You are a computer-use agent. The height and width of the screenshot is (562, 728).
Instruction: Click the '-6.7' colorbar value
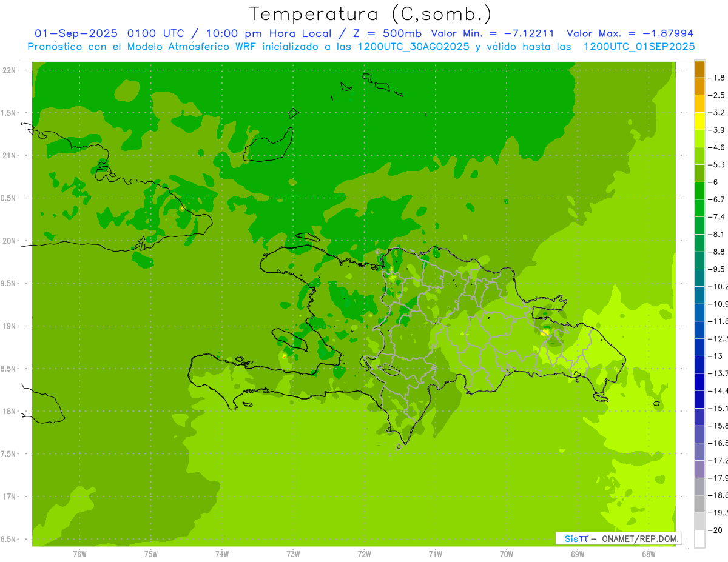coord(717,199)
